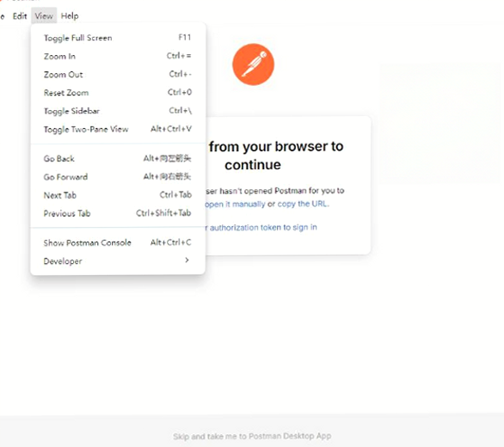The height and width of the screenshot is (447, 504).
Task: Click 'Skip and take me to Postman Desktop App'
Action: (252, 436)
